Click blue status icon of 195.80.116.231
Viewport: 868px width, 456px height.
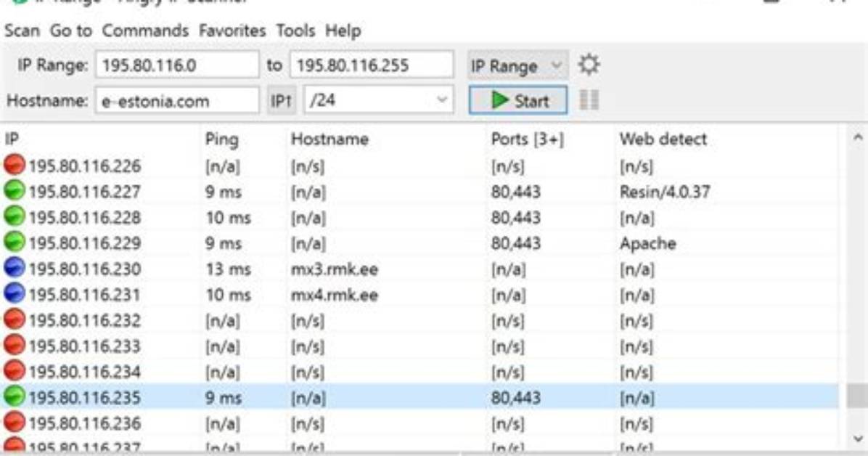15,293
